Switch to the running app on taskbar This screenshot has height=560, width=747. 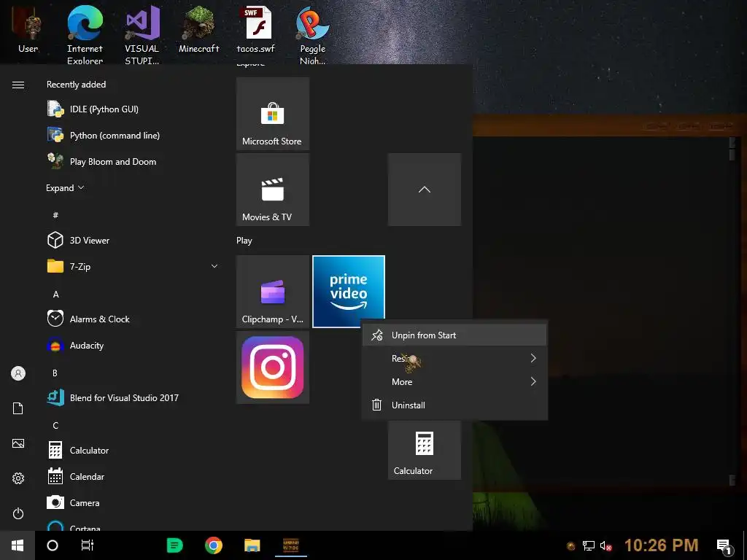point(291,545)
